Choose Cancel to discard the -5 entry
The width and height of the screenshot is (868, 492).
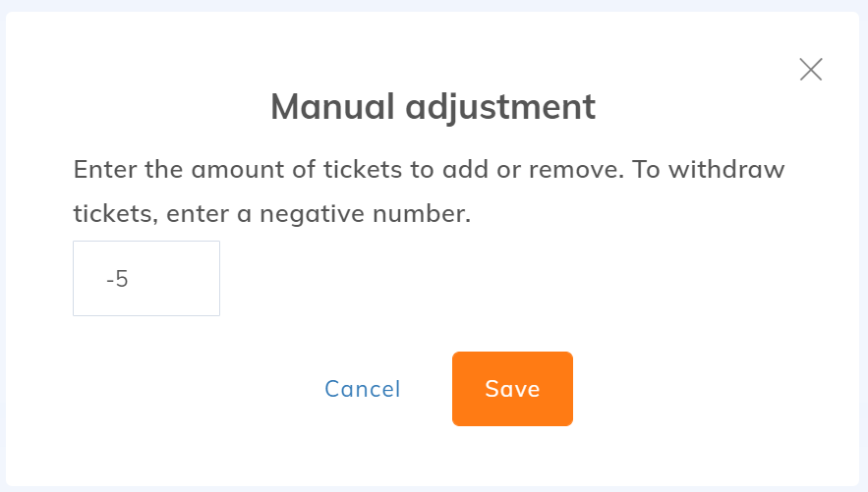[362, 389]
